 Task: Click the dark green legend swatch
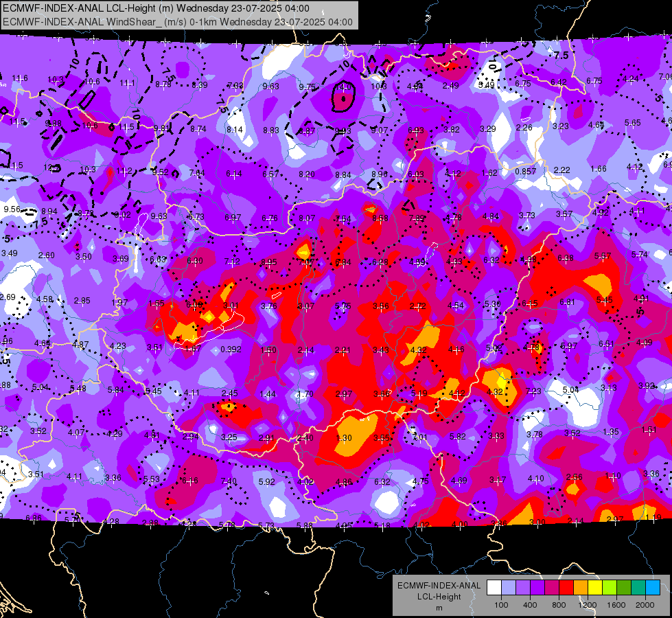point(623,587)
